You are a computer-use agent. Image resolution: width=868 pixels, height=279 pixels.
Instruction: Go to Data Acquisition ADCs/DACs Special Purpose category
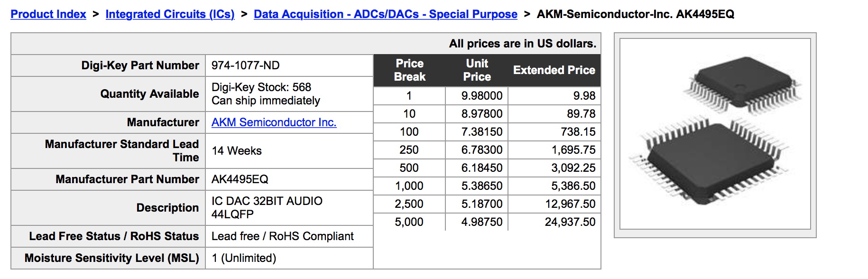coord(386,14)
